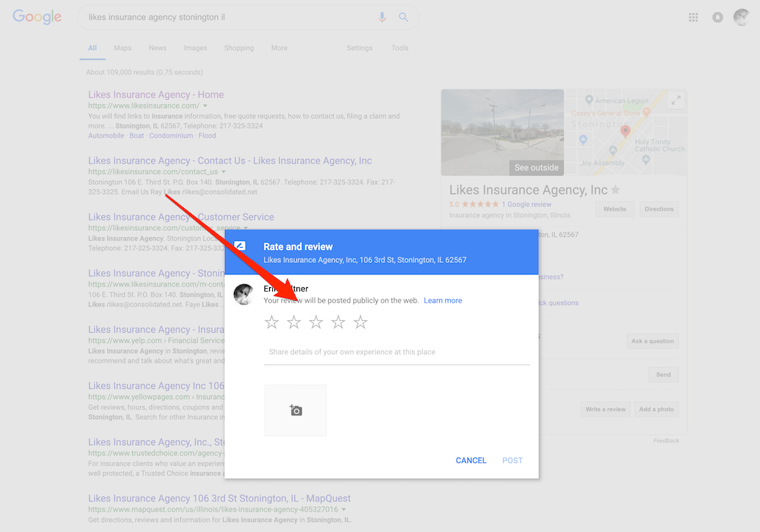Click the red map pin marker

click(x=625, y=130)
